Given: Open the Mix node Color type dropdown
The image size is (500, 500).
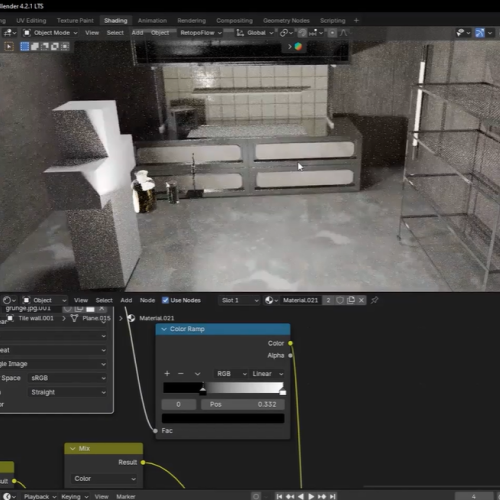Looking at the screenshot, I should (104, 479).
